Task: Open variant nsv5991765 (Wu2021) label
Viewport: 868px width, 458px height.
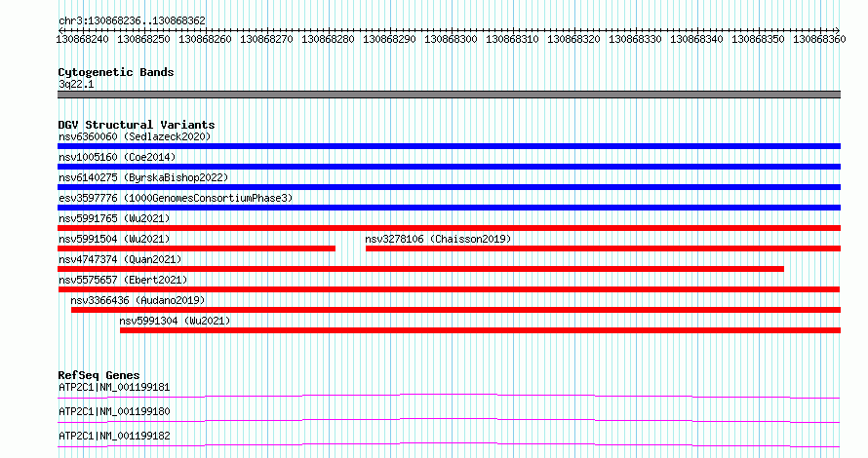Action: pyautogui.click(x=114, y=218)
